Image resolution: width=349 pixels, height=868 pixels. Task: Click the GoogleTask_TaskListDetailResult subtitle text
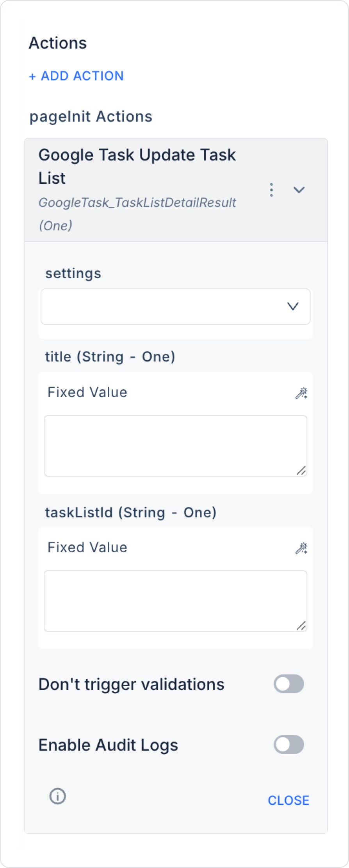click(x=137, y=203)
